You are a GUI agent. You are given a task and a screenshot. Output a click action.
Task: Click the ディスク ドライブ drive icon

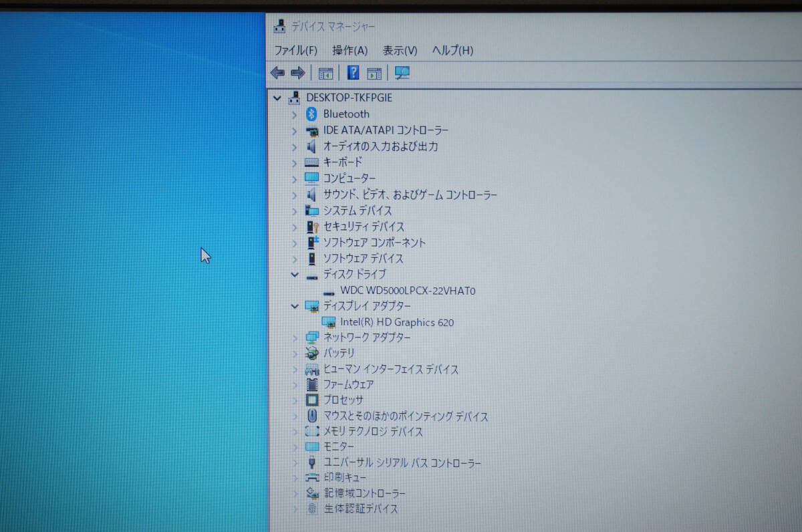coord(311,275)
